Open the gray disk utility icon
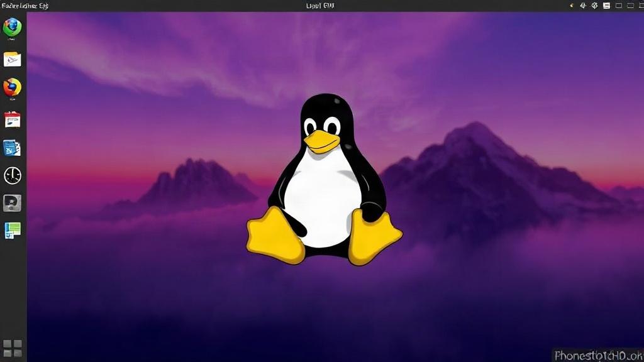The height and width of the screenshot is (362, 644). (x=13, y=203)
